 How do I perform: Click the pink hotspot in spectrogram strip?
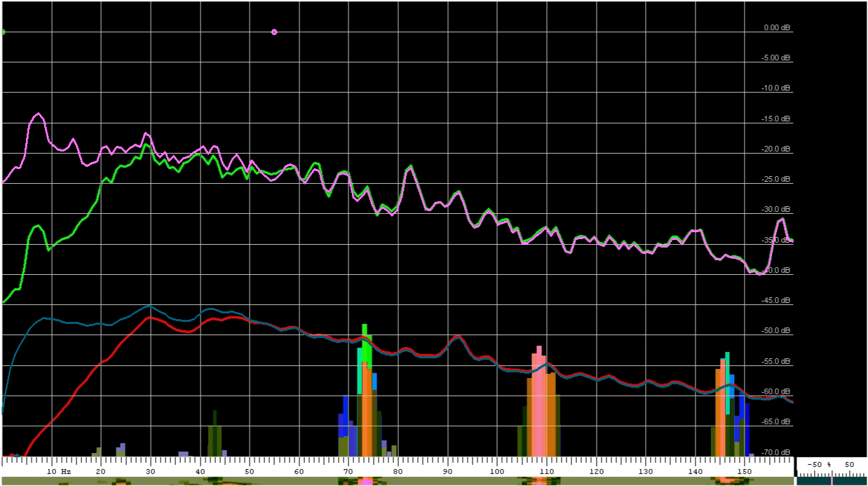(365, 482)
